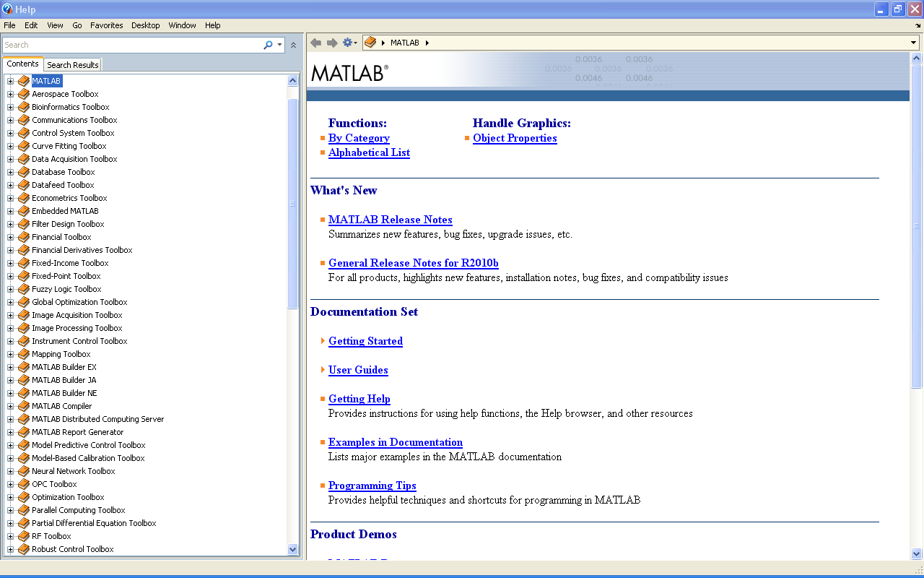Screen dimensions: 924x578
Task: Expand the Fixed-Income Toolbox node
Action: tap(11, 263)
